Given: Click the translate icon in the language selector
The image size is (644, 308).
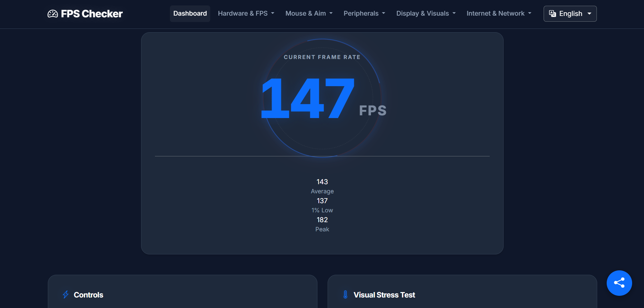Looking at the screenshot, I should click(x=552, y=14).
